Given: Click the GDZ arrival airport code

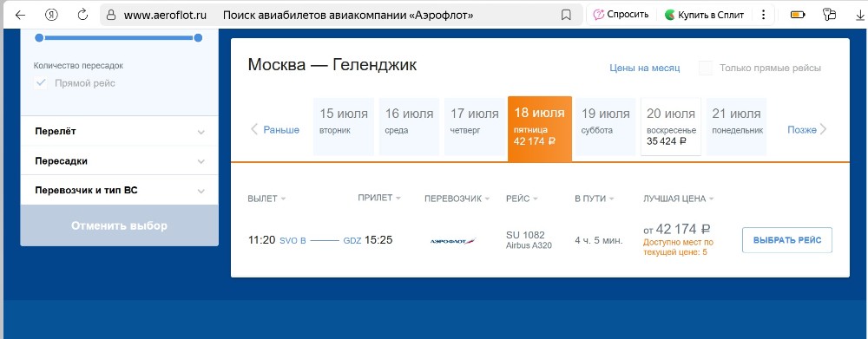Looking at the screenshot, I should (x=352, y=240).
